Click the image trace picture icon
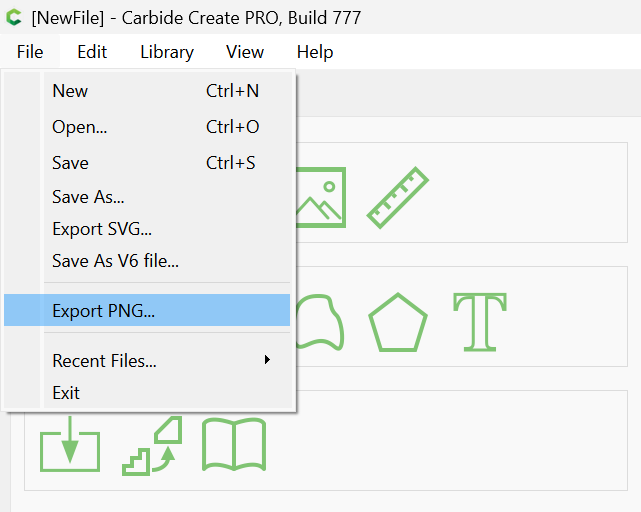This screenshot has width=641, height=512. (321, 197)
